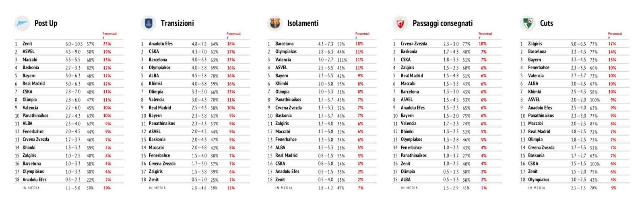The height and width of the screenshot is (207, 644).
Task: Select the Post Up table title
Action: (46, 23)
